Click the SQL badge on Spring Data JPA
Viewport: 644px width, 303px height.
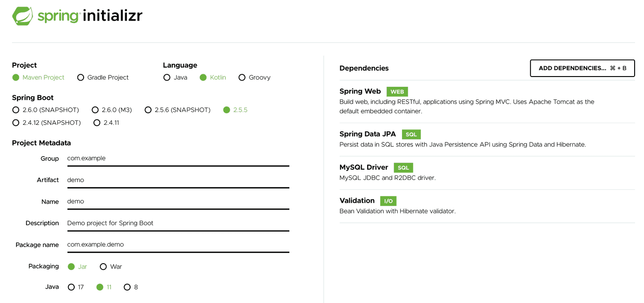pyautogui.click(x=411, y=134)
